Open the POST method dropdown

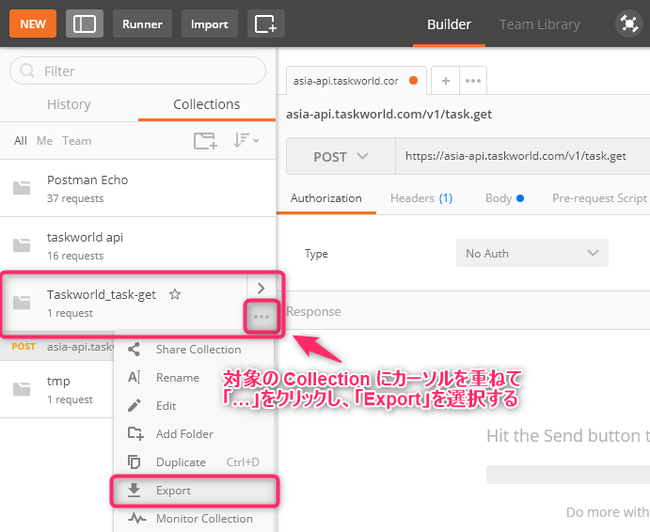341,157
